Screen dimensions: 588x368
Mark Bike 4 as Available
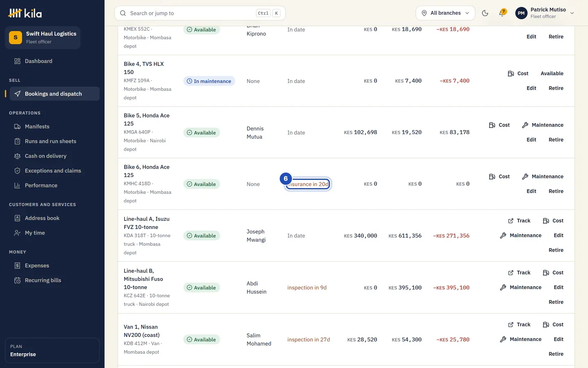[552, 74]
